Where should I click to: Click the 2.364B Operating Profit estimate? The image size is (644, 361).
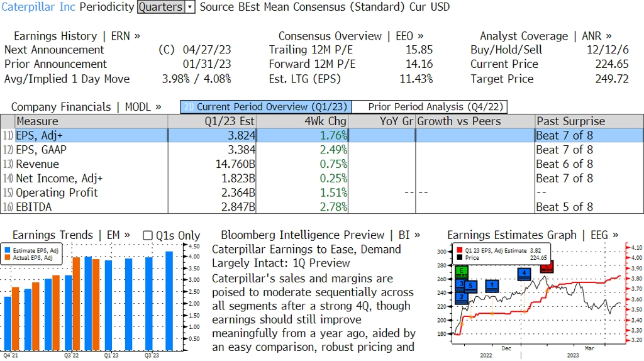pyautogui.click(x=238, y=192)
